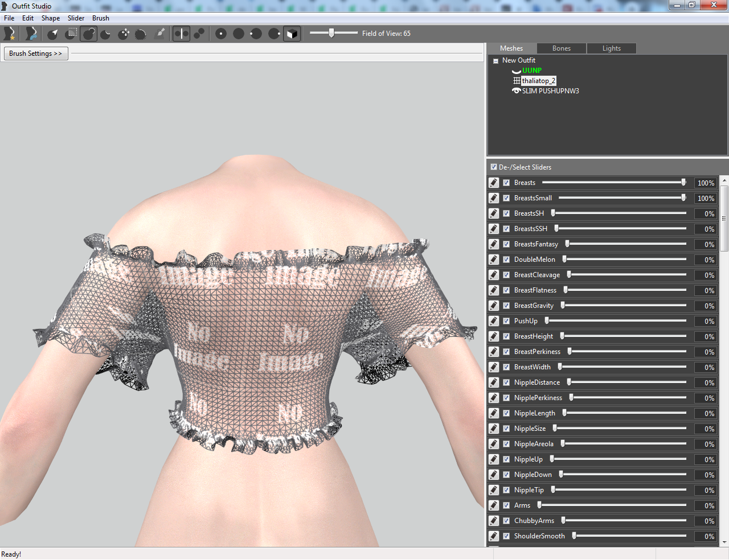Select the SLIM PUSHUPNW3 mesh
Viewport: 729px width, 560px height.
tap(551, 91)
